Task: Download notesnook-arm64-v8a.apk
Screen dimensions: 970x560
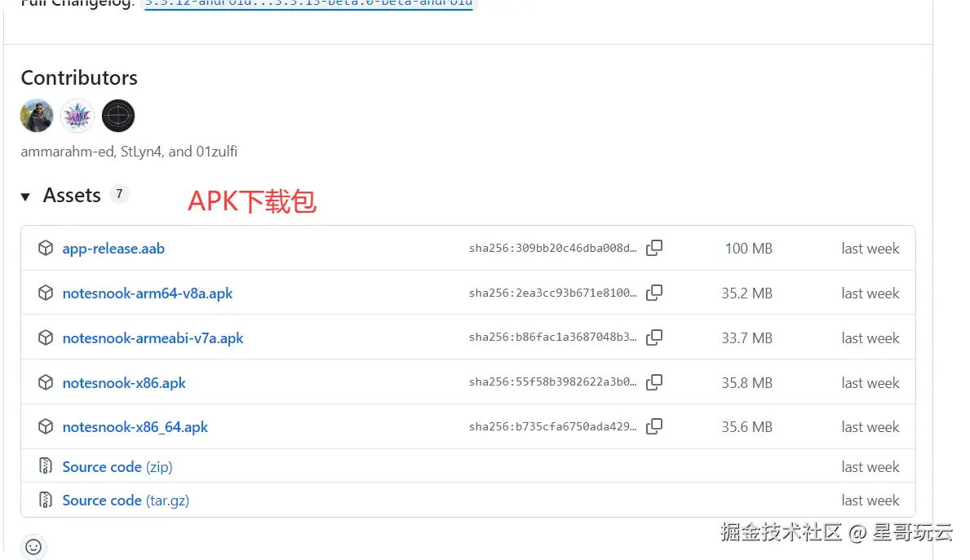Action: click(147, 293)
